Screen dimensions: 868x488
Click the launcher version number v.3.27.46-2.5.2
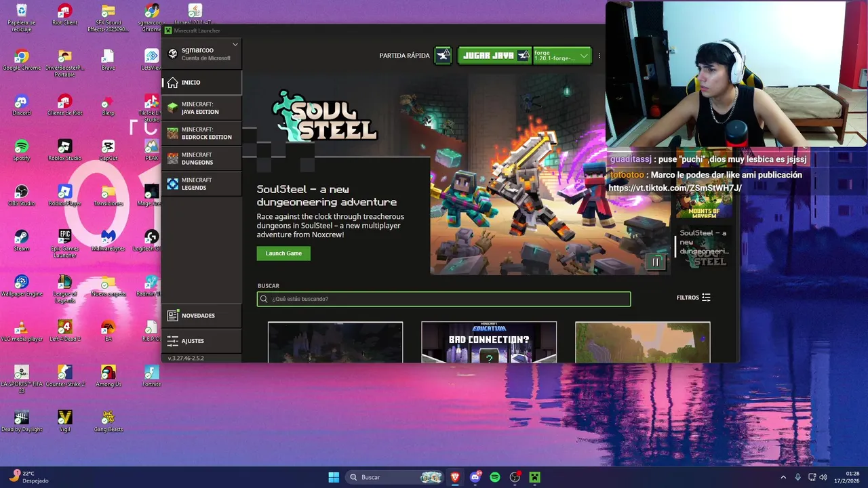186,358
